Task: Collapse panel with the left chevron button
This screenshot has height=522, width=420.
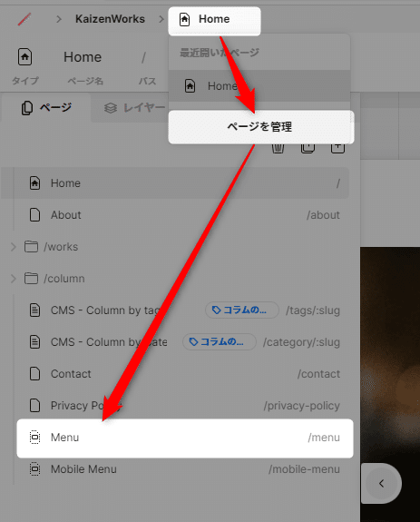Action: coord(381,483)
